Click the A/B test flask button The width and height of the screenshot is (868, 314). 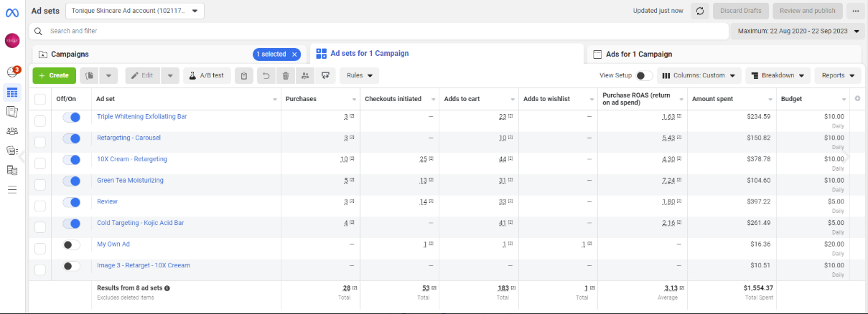click(207, 75)
